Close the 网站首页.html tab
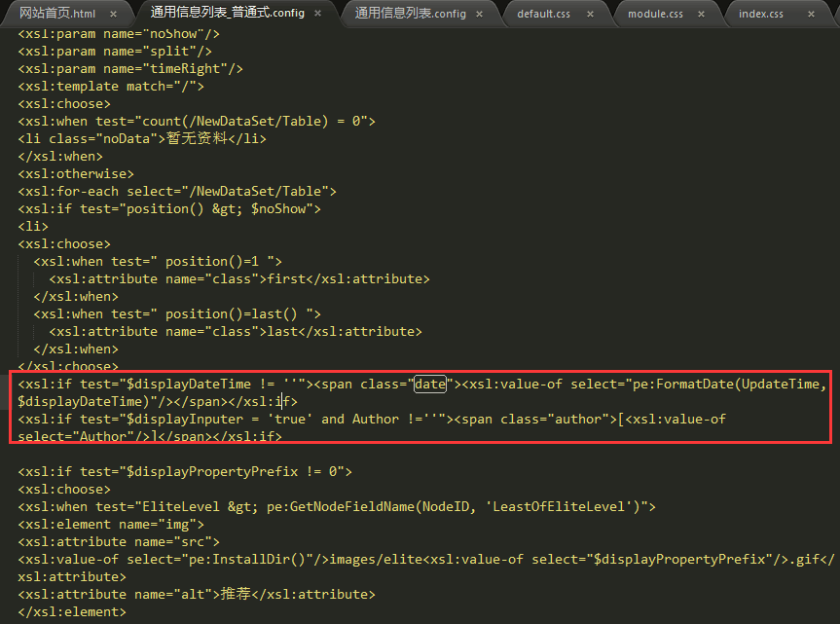Screen dimensions: 840x624 (x=114, y=15)
